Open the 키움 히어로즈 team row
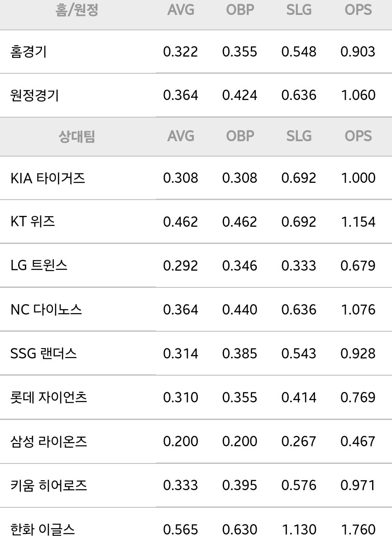Viewport: 392px width, 549px height. click(196, 486)
